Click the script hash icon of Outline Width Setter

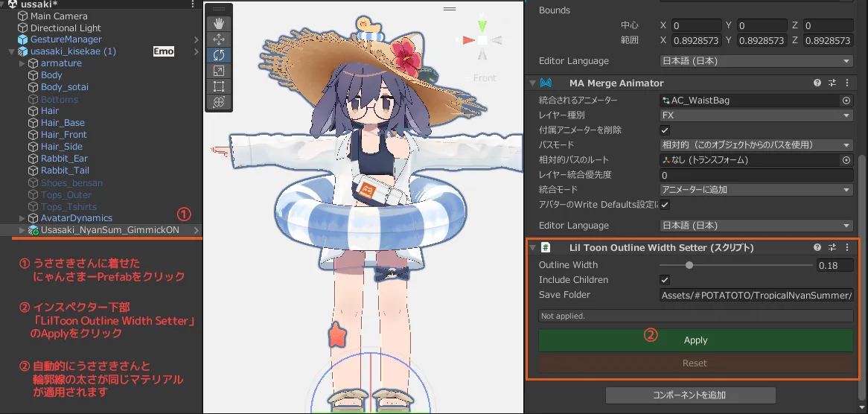pyautogui.click(x=545, y=247)
